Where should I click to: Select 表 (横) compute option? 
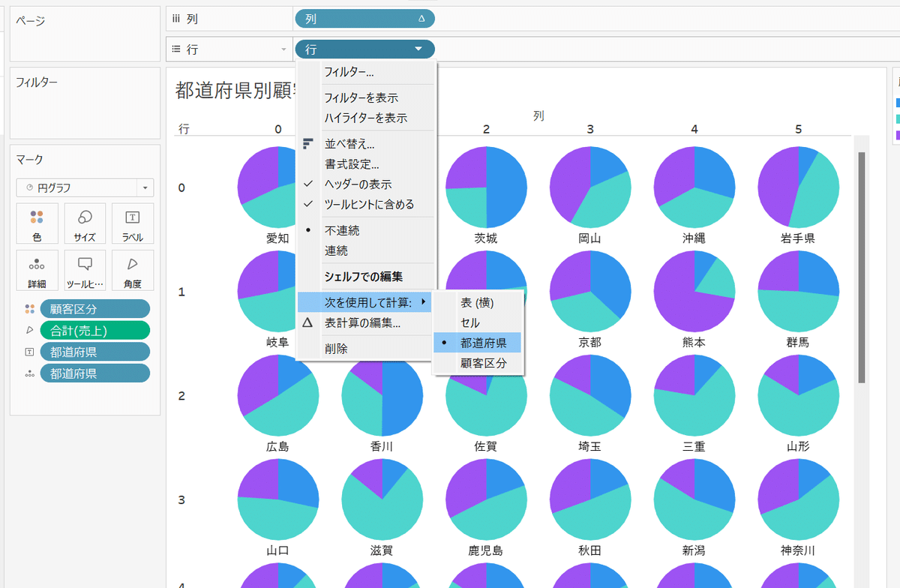point(478,302)
